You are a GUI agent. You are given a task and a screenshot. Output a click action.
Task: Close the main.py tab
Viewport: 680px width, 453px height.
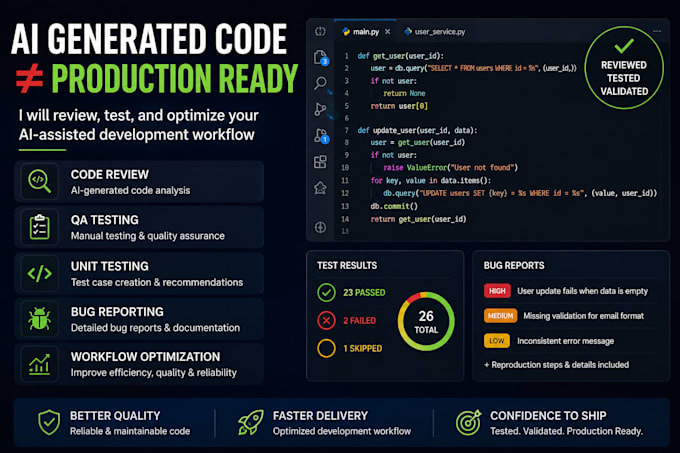pos(387,32)
